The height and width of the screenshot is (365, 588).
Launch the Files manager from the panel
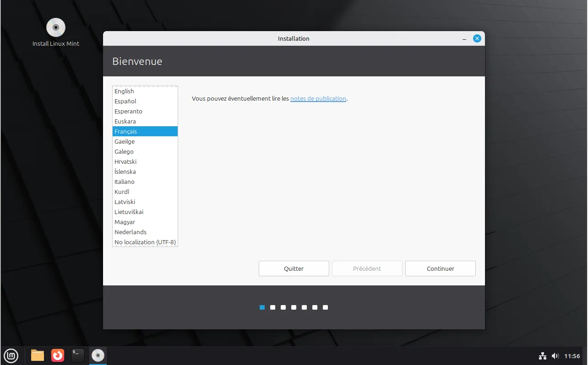pyautogui.click(x=38, y=355)
